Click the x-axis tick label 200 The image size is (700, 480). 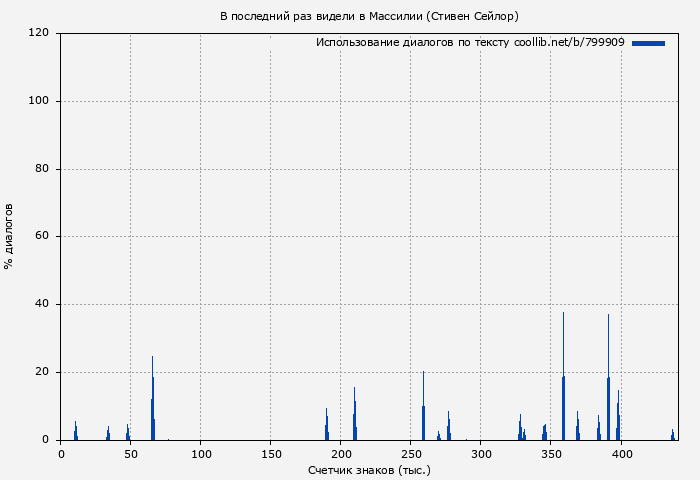341,454
